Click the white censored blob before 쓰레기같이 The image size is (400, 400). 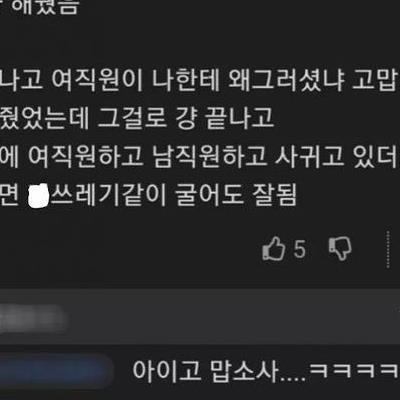(39, 195)
